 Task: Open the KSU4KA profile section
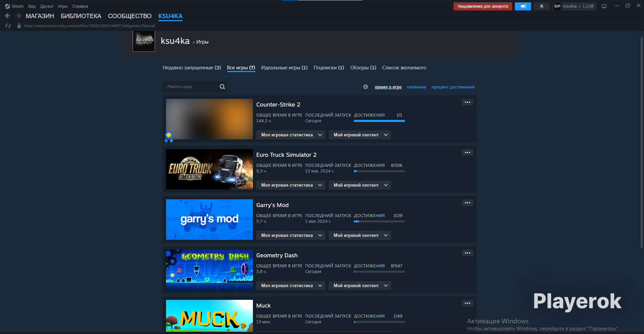(x=170, y=16)
